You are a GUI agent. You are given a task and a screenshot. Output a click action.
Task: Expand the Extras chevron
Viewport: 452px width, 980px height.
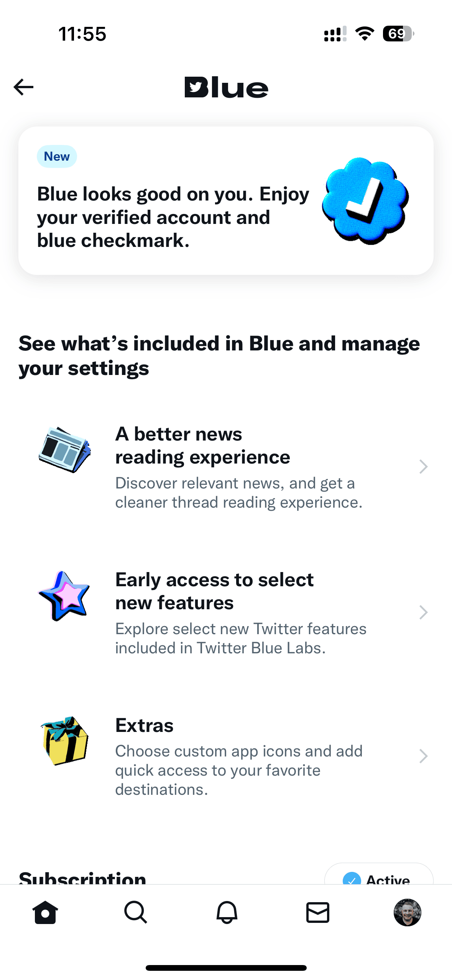click(423, 756)
